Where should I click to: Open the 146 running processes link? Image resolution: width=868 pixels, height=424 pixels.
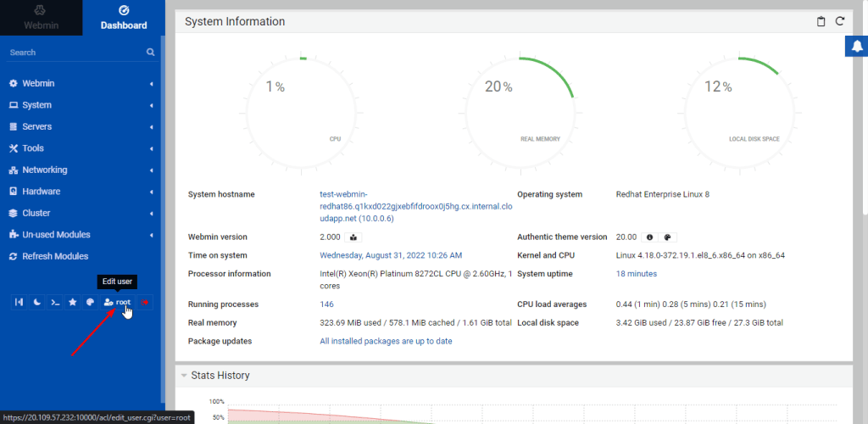326,304
